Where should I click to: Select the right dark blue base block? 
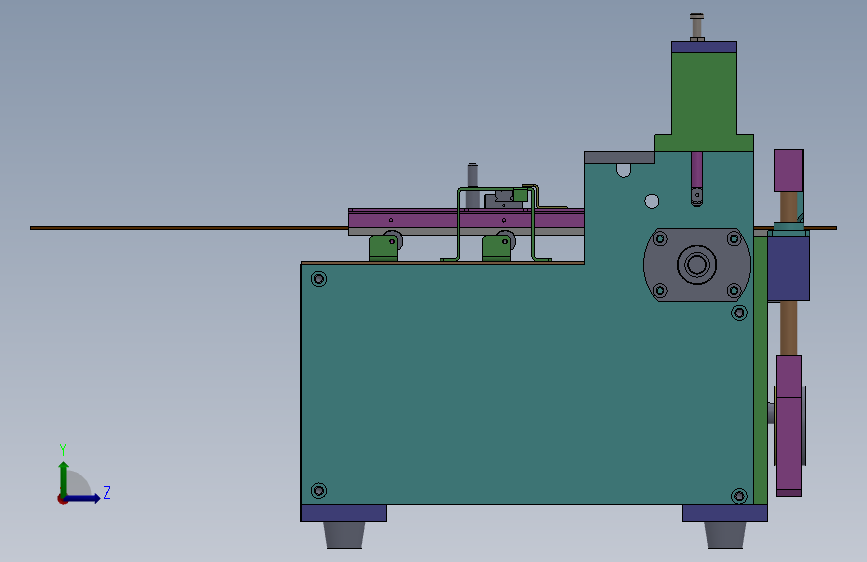point(724,513)
